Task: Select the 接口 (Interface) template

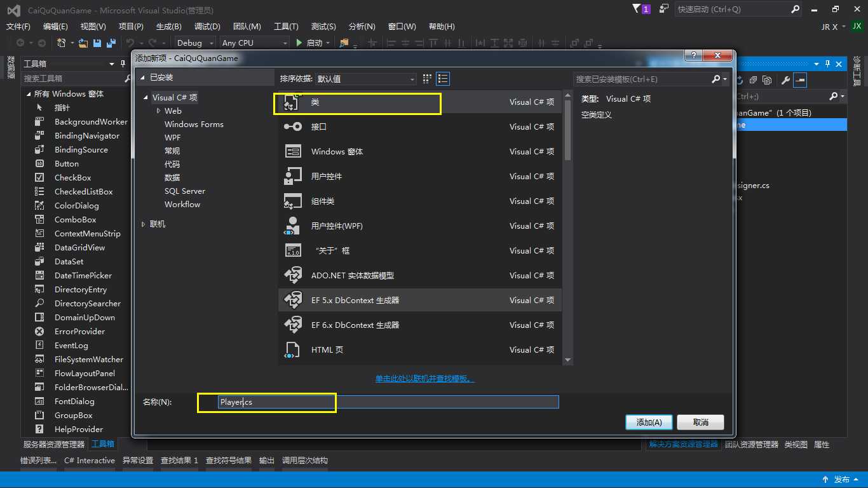Action: (420, 126)
